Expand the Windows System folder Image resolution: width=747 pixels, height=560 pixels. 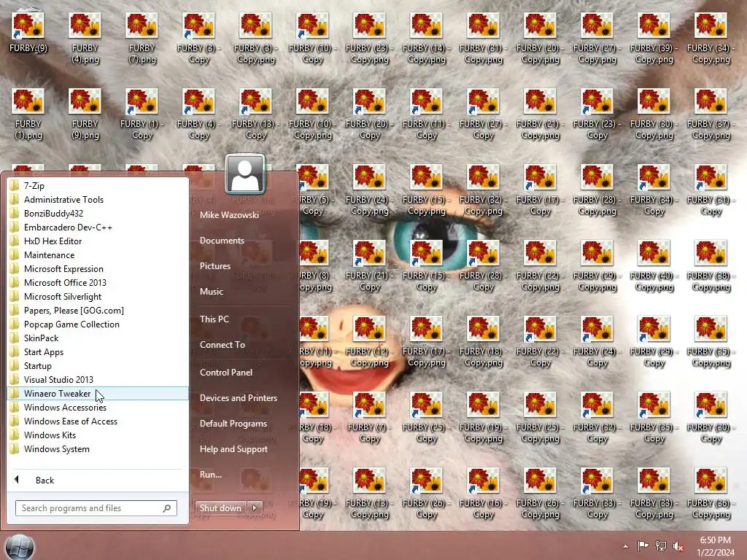[x=98, y=448]
